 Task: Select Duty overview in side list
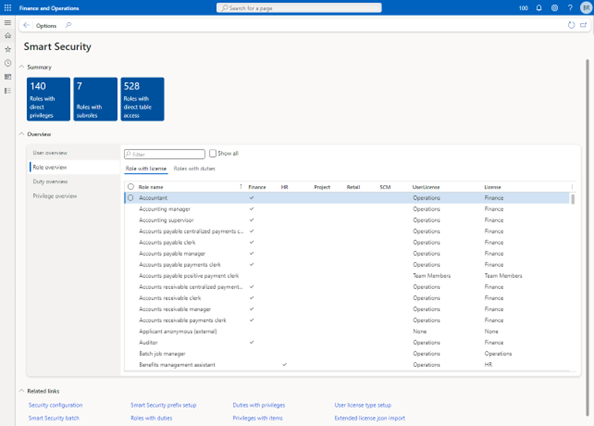point(50,182)
